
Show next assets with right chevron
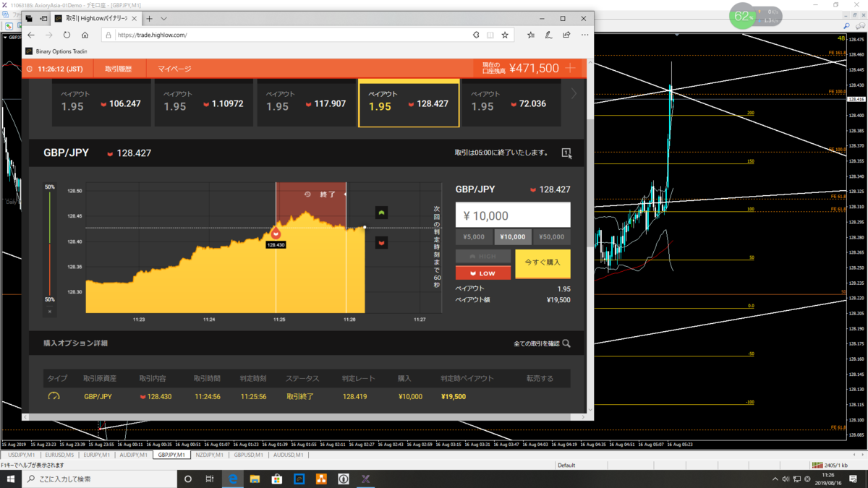point(574,93)
